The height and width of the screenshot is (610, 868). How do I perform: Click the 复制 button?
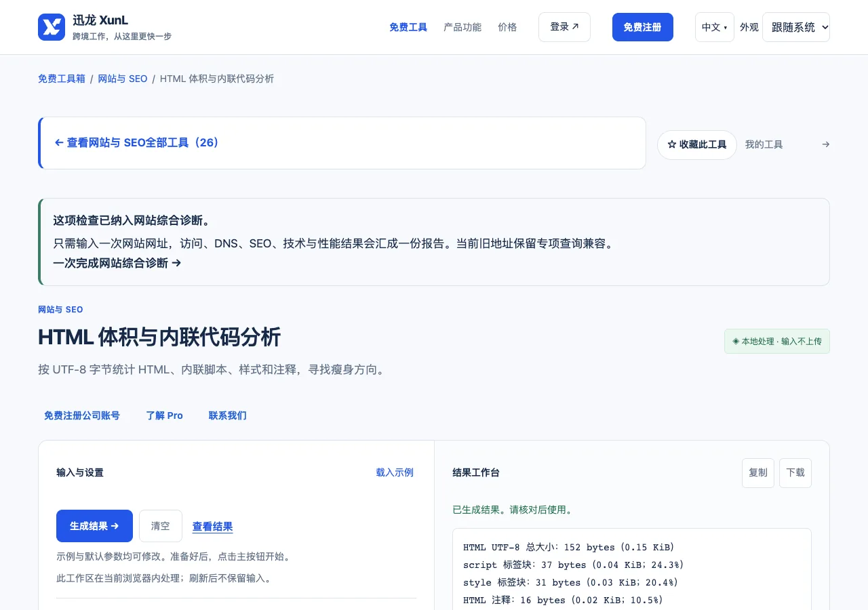pos(758,473)
